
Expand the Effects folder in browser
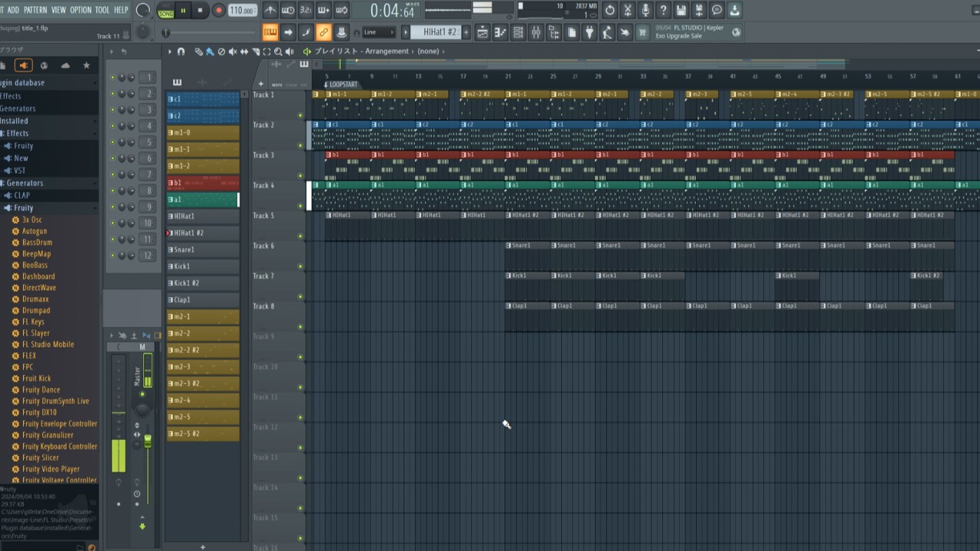point(16,133)
